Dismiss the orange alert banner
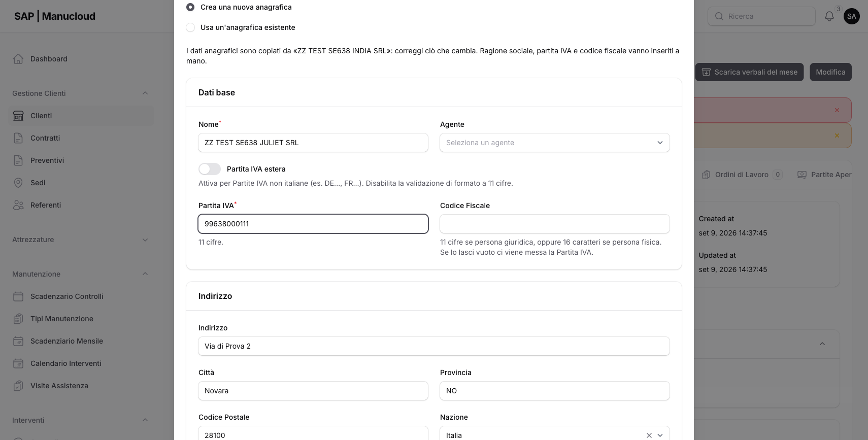Screen dimensions: 868x440 837,136
